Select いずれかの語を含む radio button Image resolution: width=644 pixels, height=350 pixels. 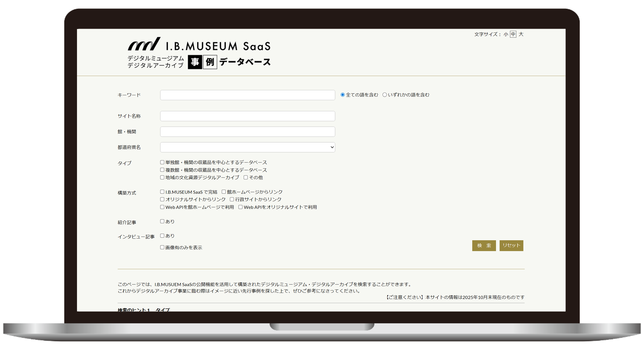point(384,95)
